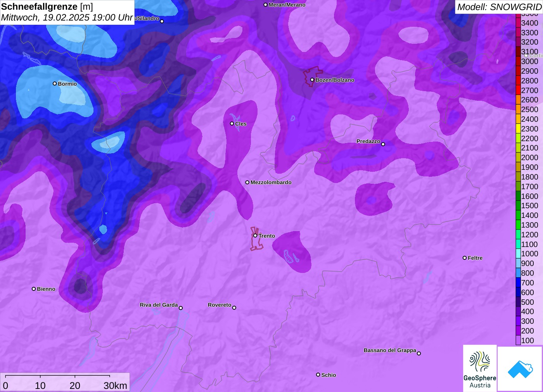This screenshot has width=543, height=392.
Task: Click the Bormio city marker
Action: point(55,83)
